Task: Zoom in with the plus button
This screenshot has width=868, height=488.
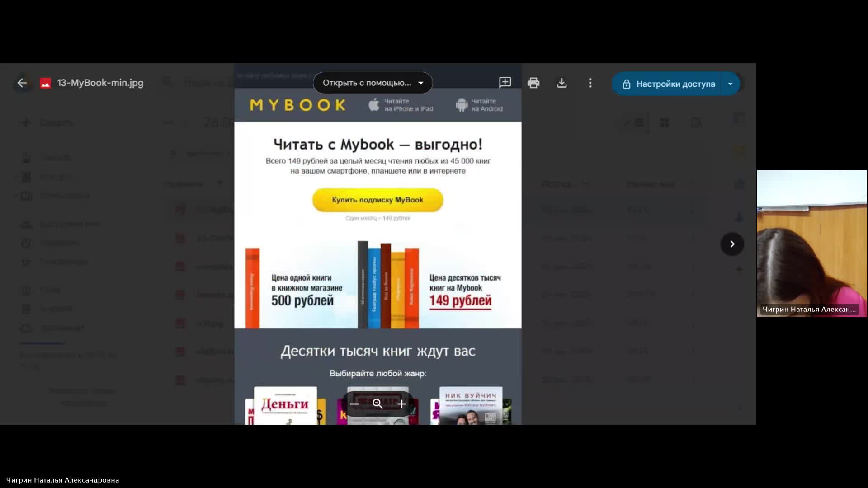Action: pyautogui.click(x=401, y=404)
